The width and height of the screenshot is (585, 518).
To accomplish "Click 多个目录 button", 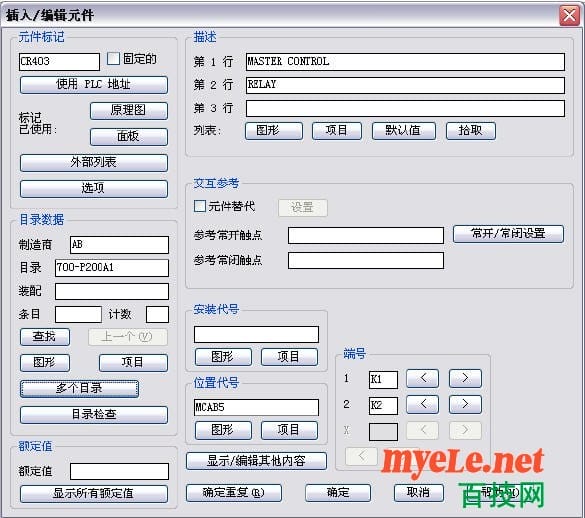I will [x=79, y=389].
